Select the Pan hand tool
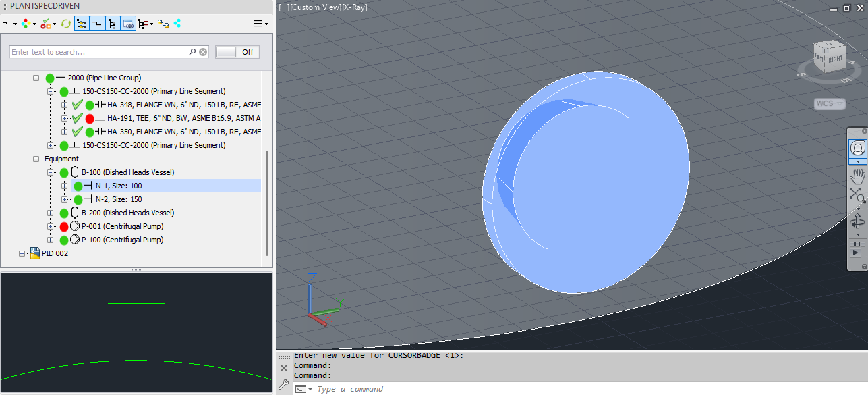 [x=858, y=177]
